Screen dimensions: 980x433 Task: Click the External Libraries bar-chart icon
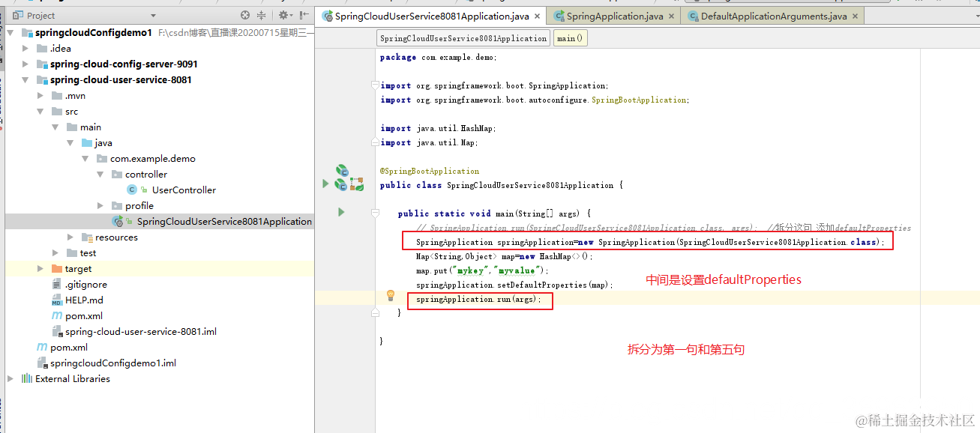[26, 378]
